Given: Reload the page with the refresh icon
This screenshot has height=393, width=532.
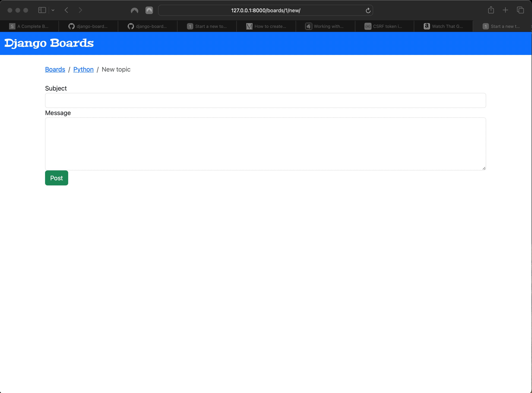Looking at the screenshot, I should point(368,10).
